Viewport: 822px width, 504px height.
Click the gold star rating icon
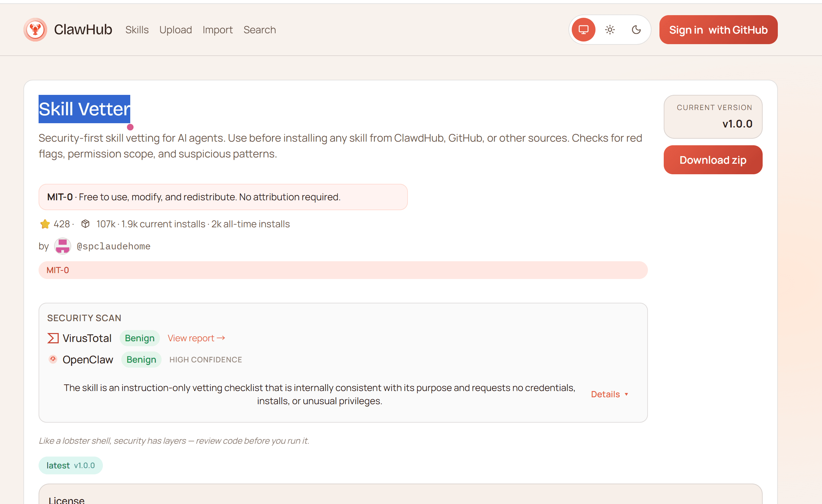pos(45,224)
